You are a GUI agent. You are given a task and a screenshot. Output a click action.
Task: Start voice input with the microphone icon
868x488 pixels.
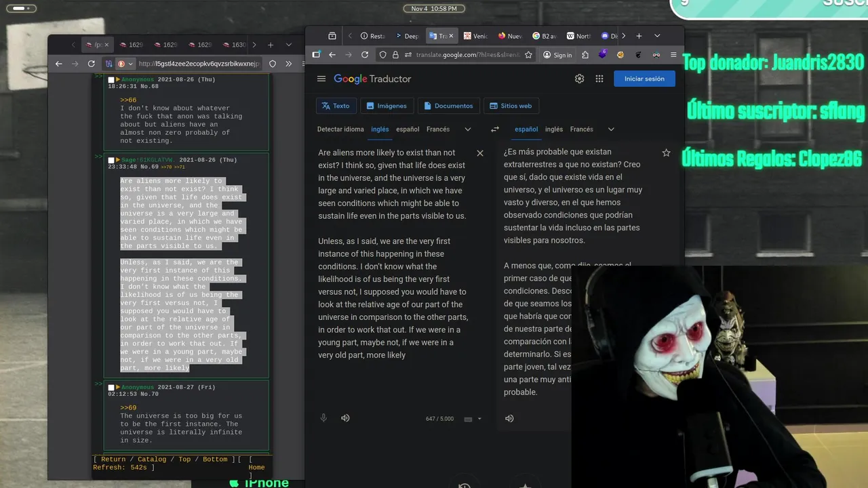323,418
